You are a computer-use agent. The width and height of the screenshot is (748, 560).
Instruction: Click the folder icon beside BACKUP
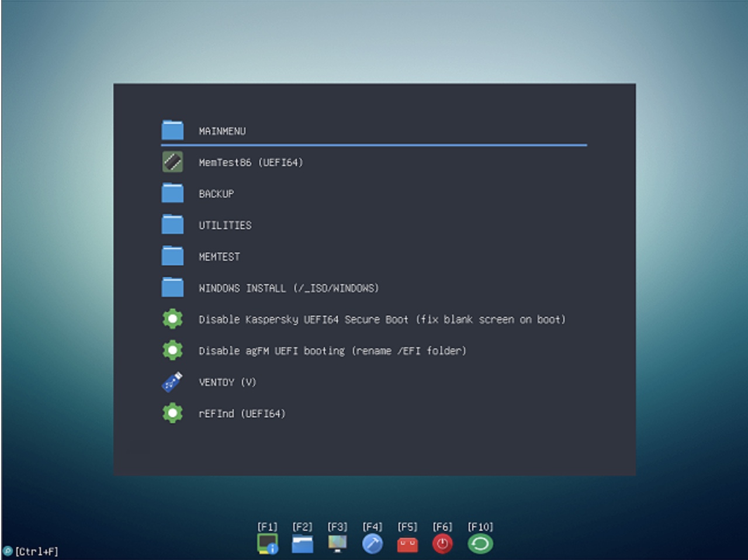(172, 193)
